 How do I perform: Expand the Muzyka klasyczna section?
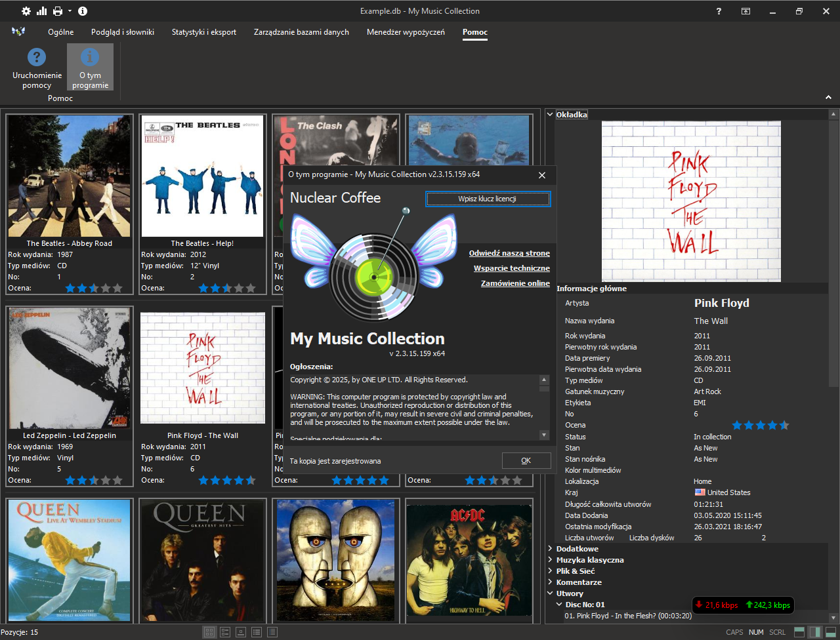(550, 560)
